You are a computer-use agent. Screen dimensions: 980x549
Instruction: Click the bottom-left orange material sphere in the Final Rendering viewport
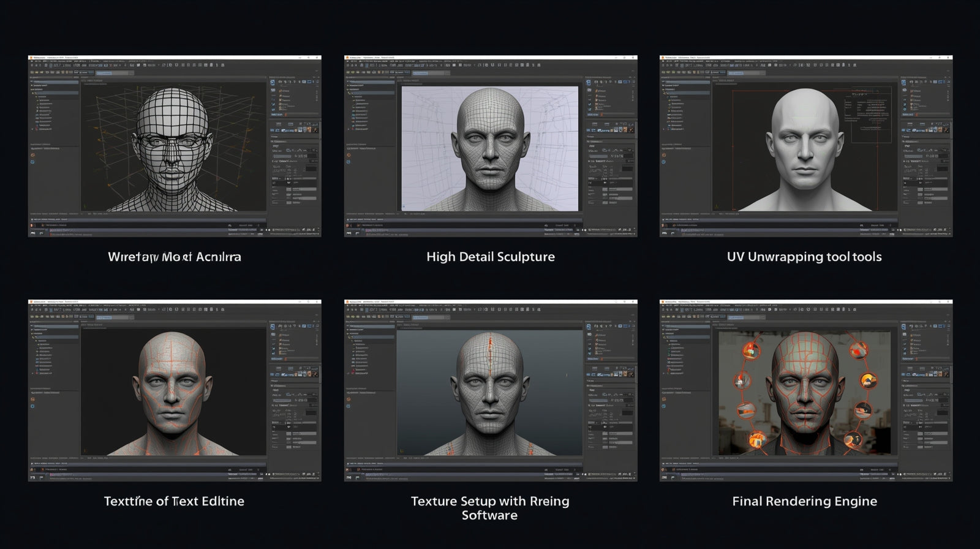click(x=758, y=439)
